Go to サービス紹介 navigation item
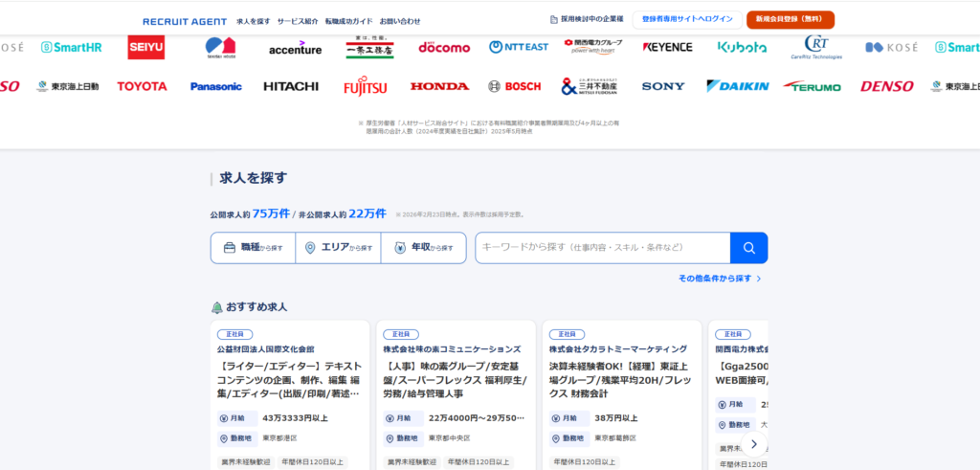Viewport: 980px width, 470px height. 298,21
